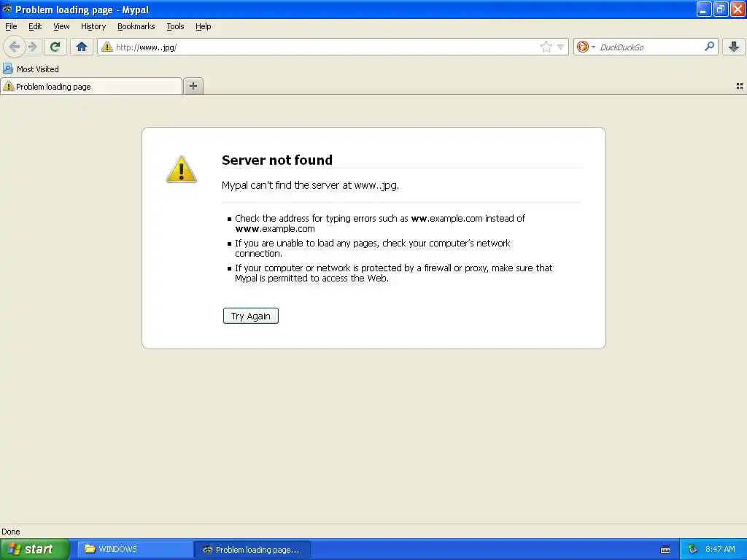Click the Done status bar text
Viewport: 747px width, 560px height.
point(10,532)
